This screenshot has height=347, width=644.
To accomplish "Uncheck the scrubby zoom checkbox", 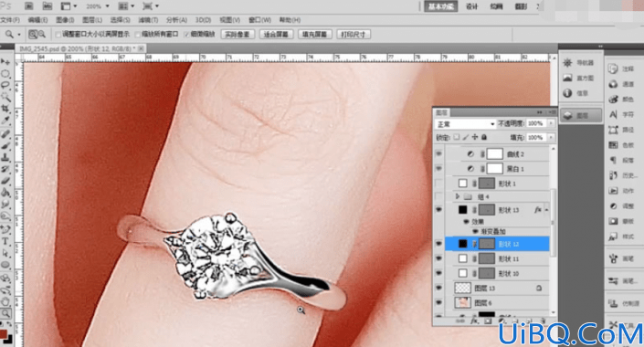I will point(186,35).
